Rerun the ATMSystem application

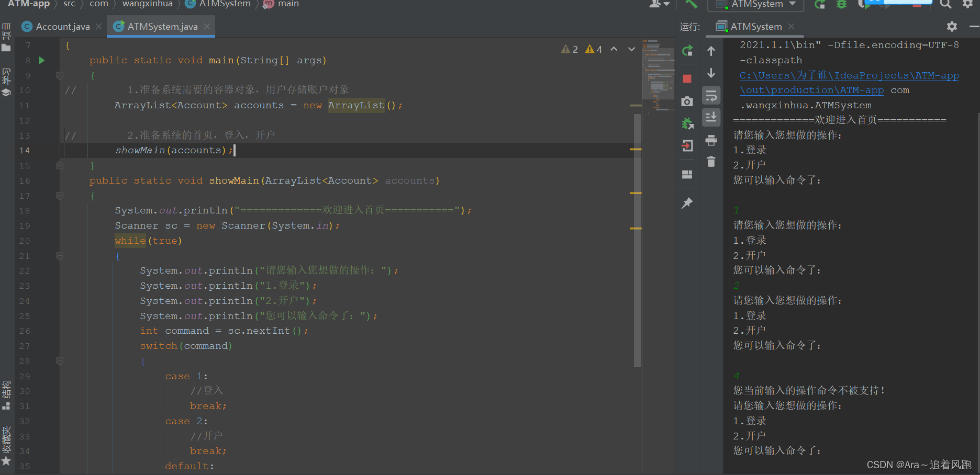687,51
